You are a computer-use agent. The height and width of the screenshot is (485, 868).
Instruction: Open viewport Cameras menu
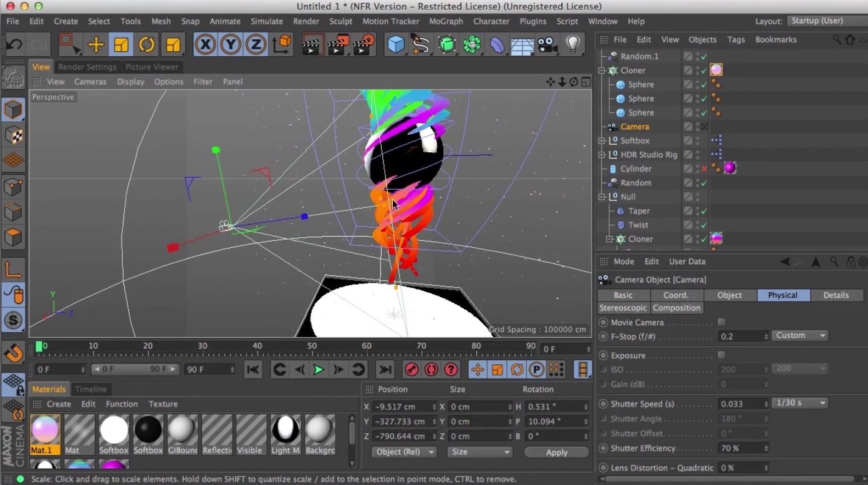pyautogui.click(x=90, y=82)
